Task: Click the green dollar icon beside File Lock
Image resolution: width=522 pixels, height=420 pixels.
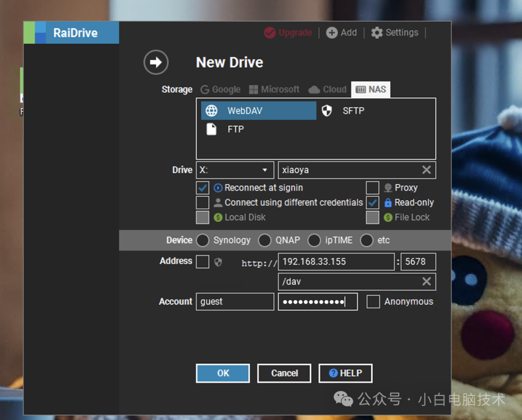Action: (x=388, y=217)
